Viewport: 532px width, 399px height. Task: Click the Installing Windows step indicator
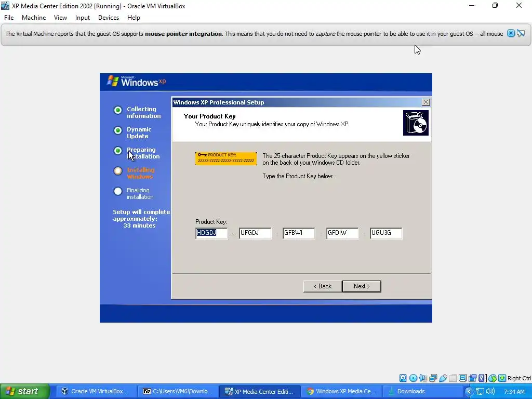tap(118, 171)
